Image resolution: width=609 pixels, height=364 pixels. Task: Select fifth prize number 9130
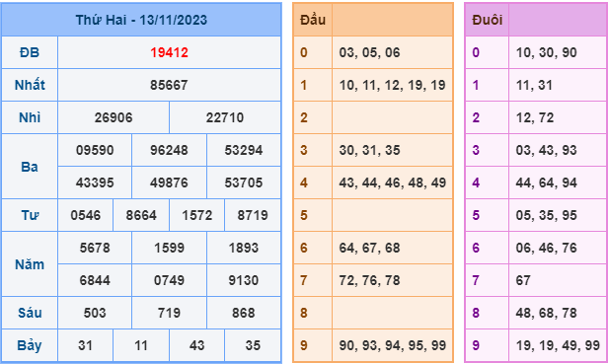244,280
